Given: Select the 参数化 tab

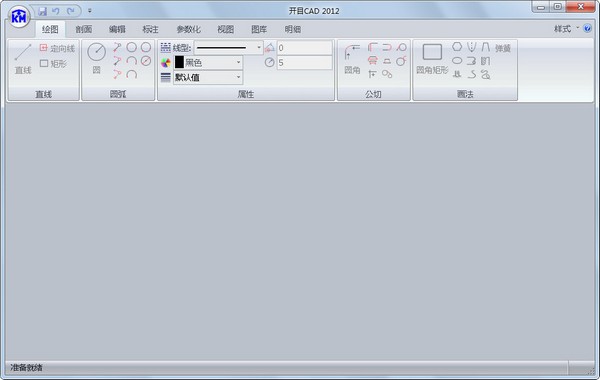Looking at the screenshot, I should pyautogui.click(x=188, y=29).
